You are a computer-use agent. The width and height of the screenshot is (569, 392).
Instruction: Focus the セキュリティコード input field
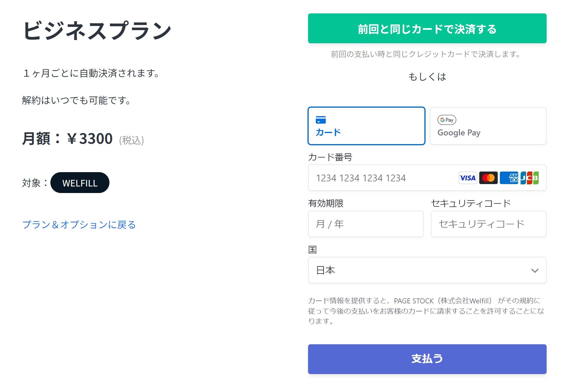[488, 224]
